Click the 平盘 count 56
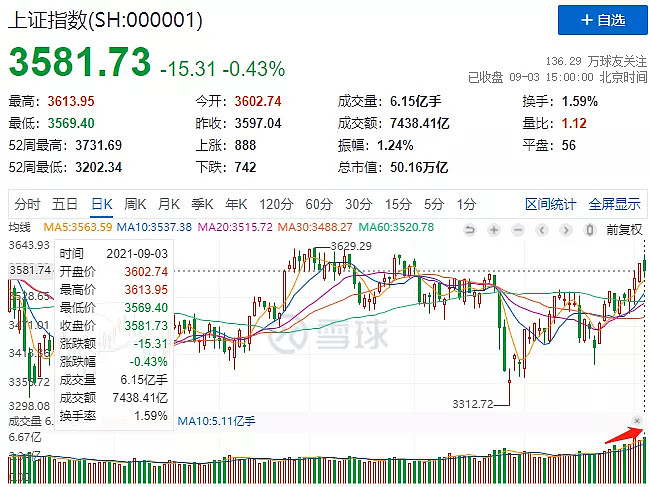This screenshot has height=487, width=650. click(x=569, y=145)
